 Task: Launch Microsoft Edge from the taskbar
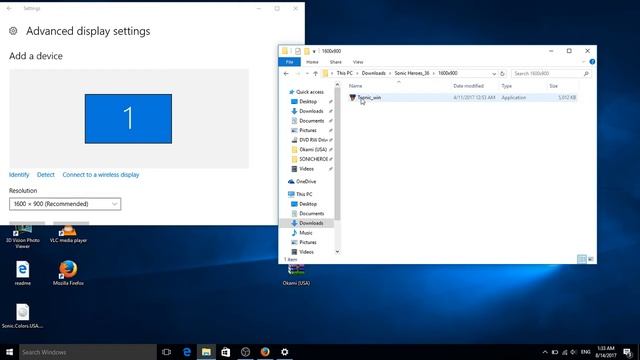187,352
